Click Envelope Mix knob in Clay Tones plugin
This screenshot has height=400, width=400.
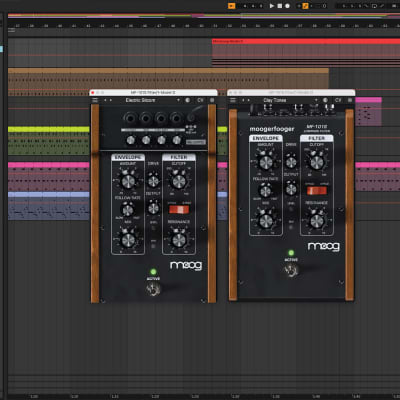click(266, 221)
